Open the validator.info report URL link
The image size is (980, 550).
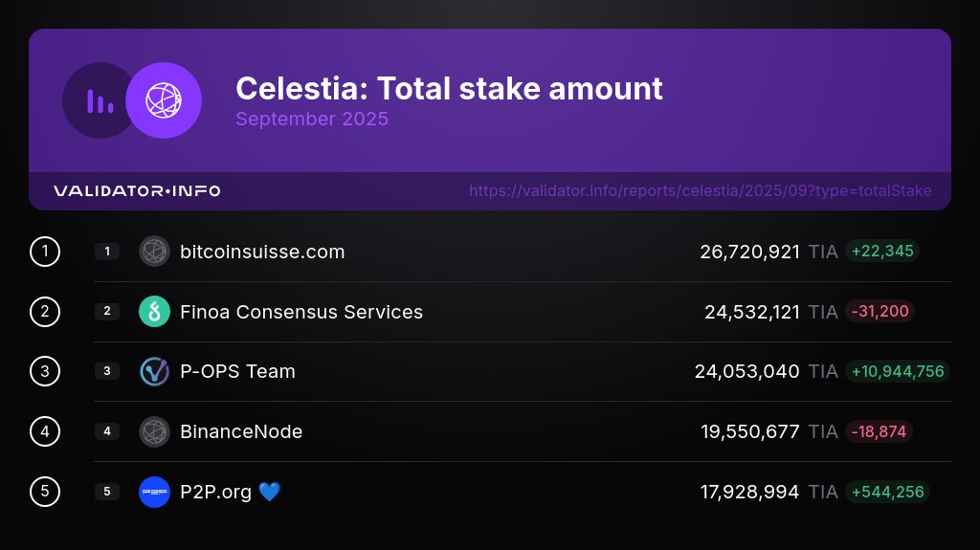(700, 191)
